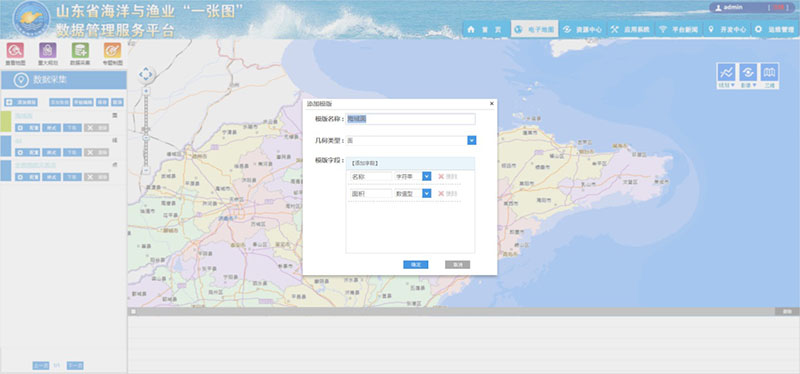Toggle the 规划 line-chart map layer icon
The height and width of the screenshot is (374, 800).
tap(726, 72)
